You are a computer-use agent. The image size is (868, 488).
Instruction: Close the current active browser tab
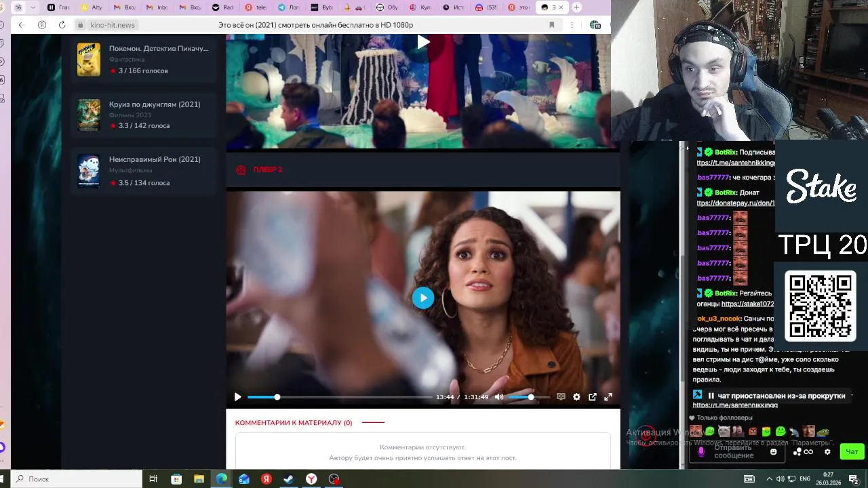[x=561, y=7]
